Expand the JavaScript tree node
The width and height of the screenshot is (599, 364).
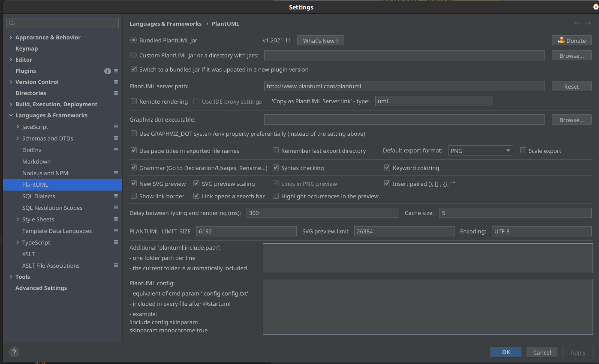[x=18, y=127]
